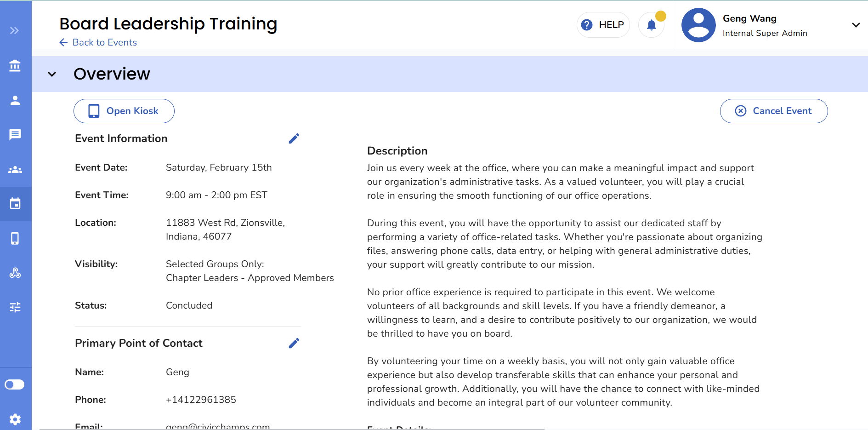The image size is (868, 430).
Task: Click the Description heading
Action: click(397, 151)
